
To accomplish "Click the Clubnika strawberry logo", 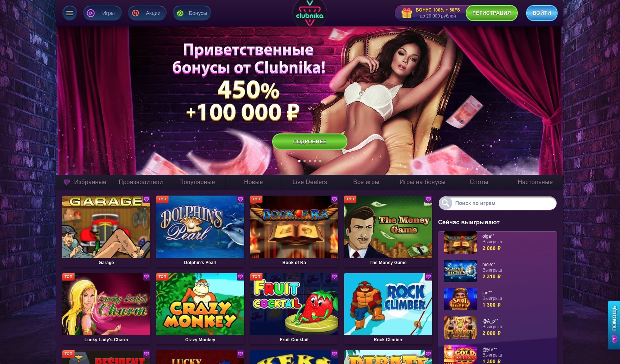I will point(309,13).
